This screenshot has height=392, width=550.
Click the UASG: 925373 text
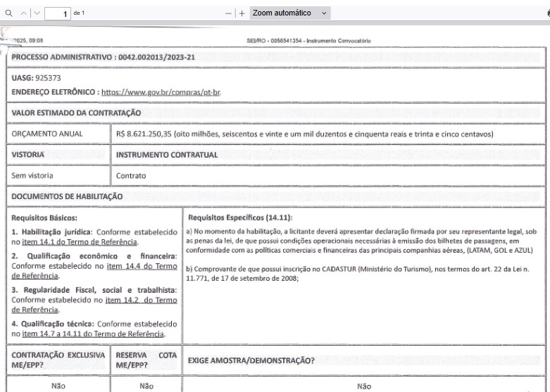pyautogui.click(x=34, y=78)
